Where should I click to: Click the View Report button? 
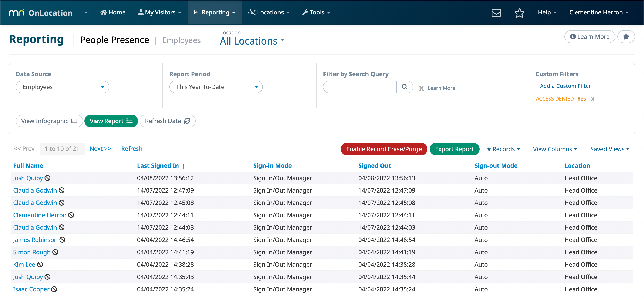click(111, 121)
